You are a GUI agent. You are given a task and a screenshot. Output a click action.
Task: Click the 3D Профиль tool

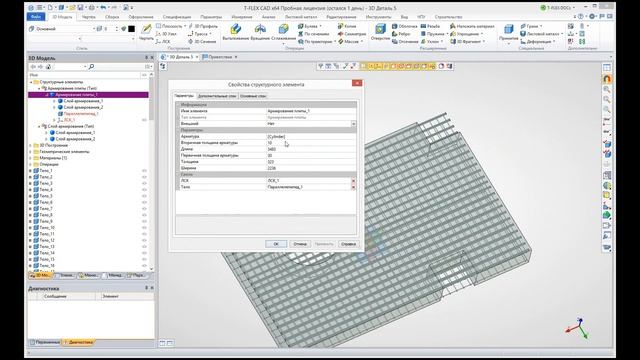tap(203, 26)
